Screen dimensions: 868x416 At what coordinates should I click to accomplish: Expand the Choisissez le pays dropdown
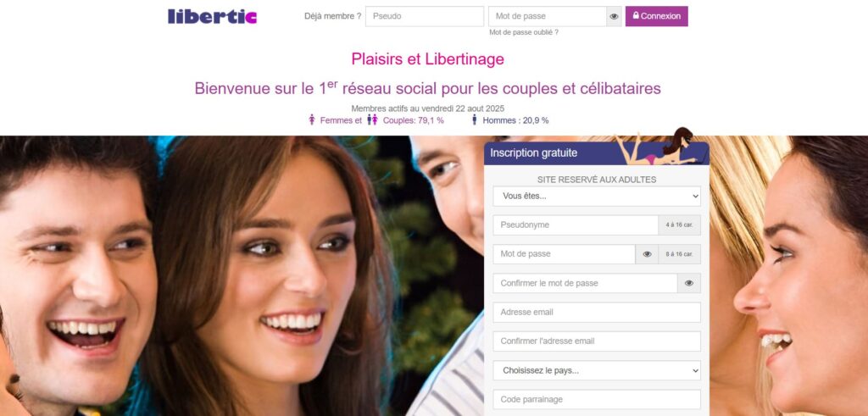point(597,370)
